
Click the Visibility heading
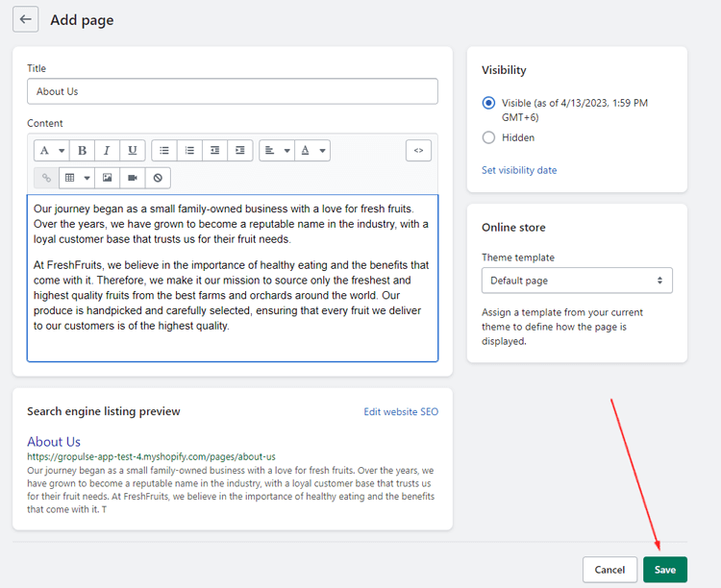[504, 70]
